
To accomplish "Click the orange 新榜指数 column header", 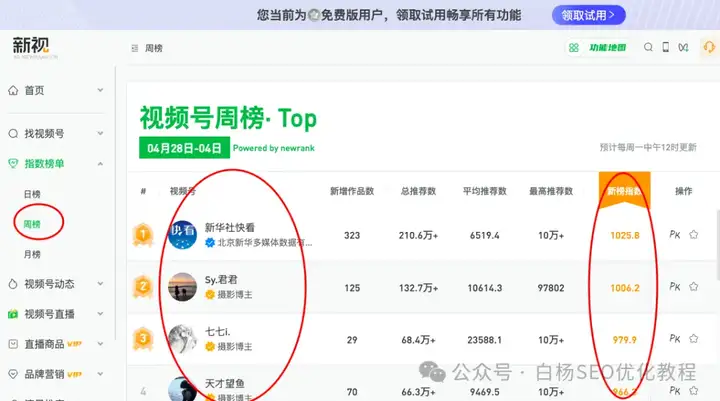I will 624,190.
